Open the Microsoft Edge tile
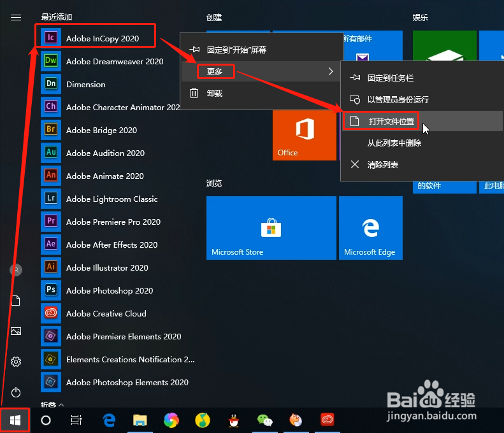The height and width of the screenshot is (433, 504). click(x=371, y=228)
